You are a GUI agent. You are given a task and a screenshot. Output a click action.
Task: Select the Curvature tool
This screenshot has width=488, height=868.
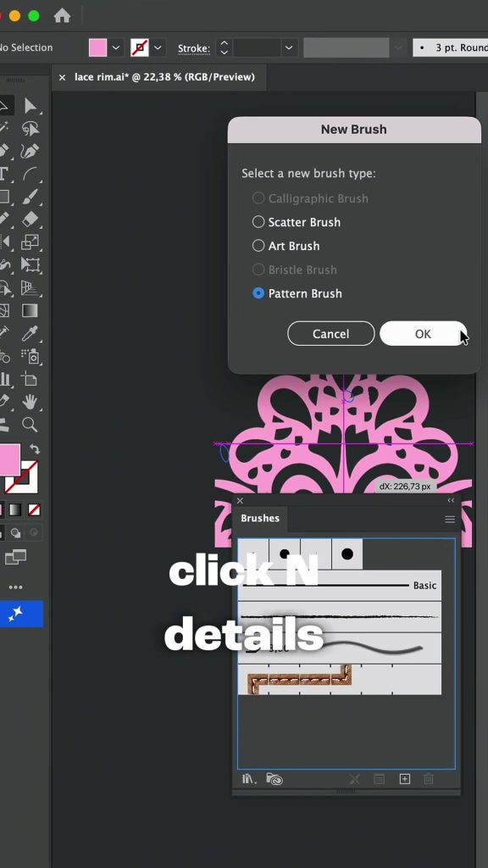[30, 151]
